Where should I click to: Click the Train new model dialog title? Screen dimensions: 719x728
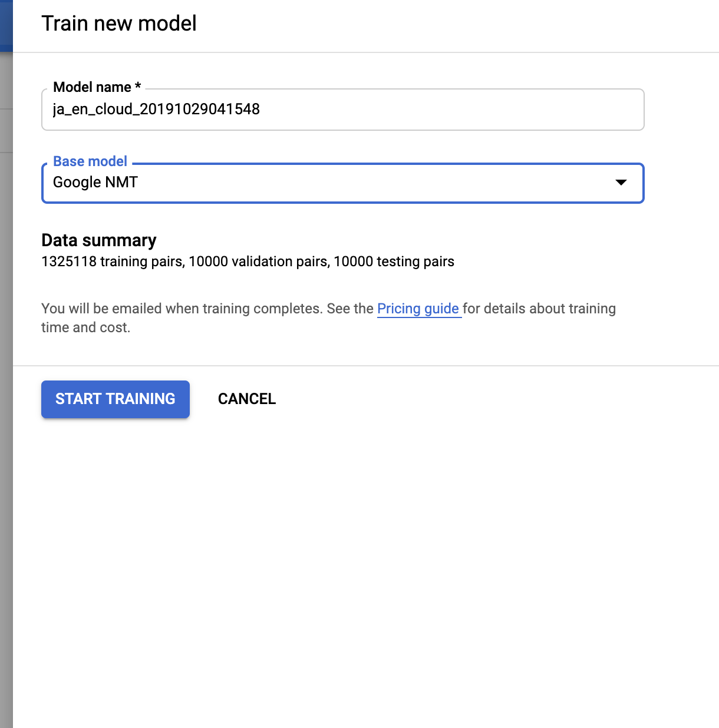118,24
